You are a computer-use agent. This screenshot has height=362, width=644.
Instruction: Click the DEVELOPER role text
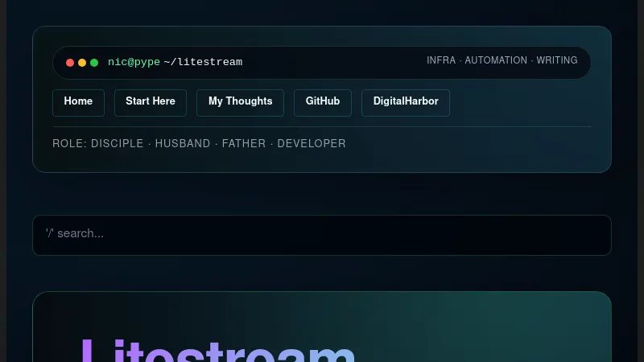[x=312, y=144]
